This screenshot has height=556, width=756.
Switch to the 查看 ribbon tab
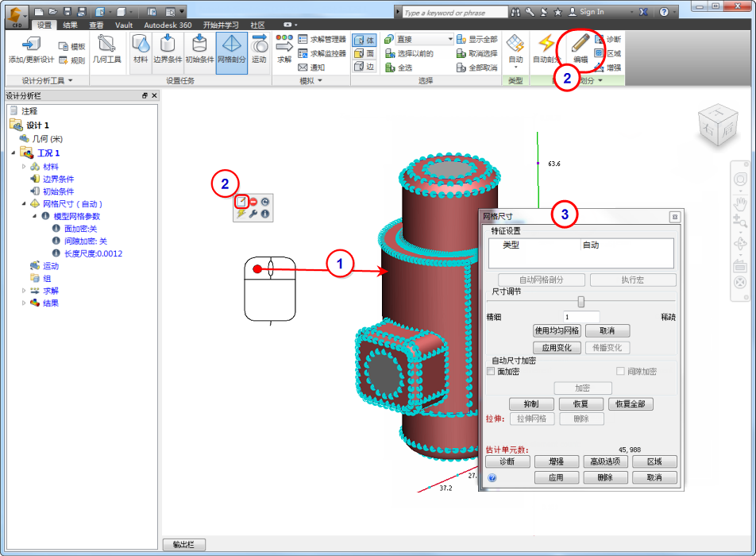pyautogui.click(x=96, y=25)
